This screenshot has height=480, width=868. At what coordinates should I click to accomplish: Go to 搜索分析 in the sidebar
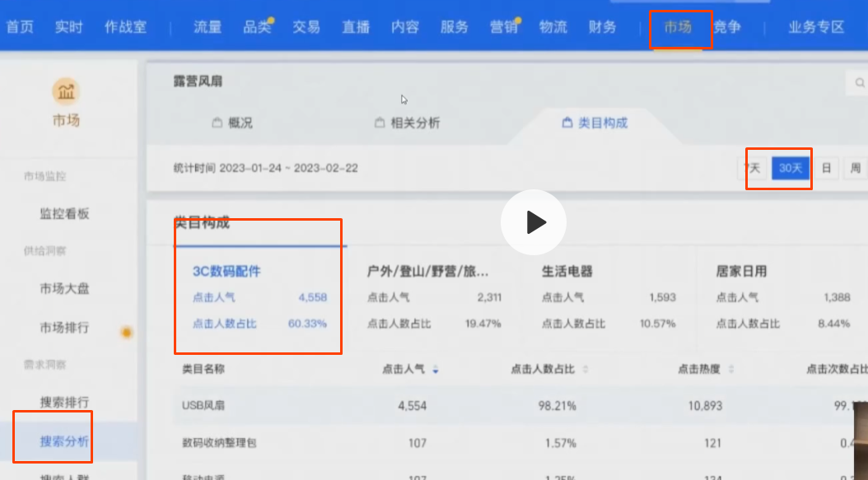click(x=64, y=440)
